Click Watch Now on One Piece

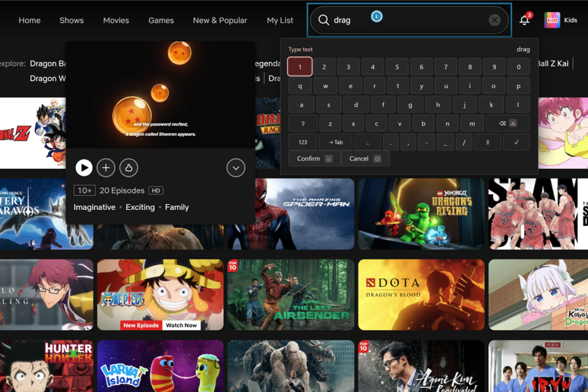(x=181, y=325)
